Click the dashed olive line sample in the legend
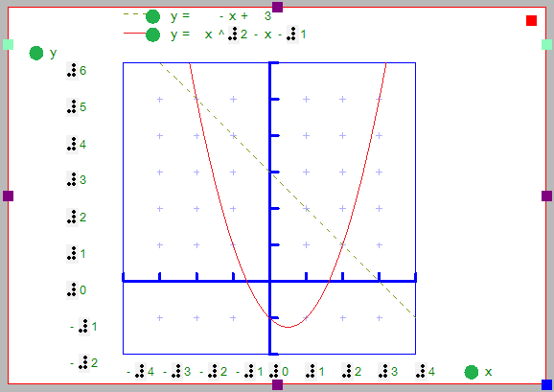 coord(134,14)
